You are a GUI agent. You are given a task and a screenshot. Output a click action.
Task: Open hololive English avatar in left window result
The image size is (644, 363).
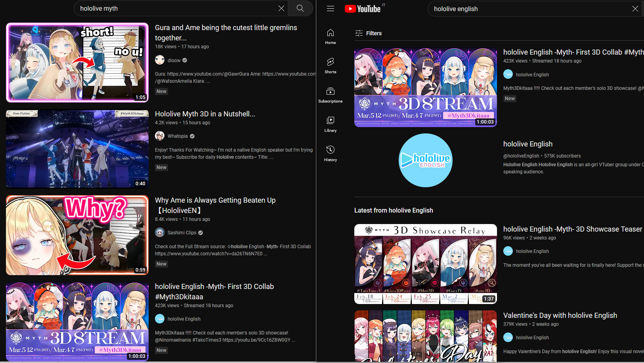pos(160,319)
